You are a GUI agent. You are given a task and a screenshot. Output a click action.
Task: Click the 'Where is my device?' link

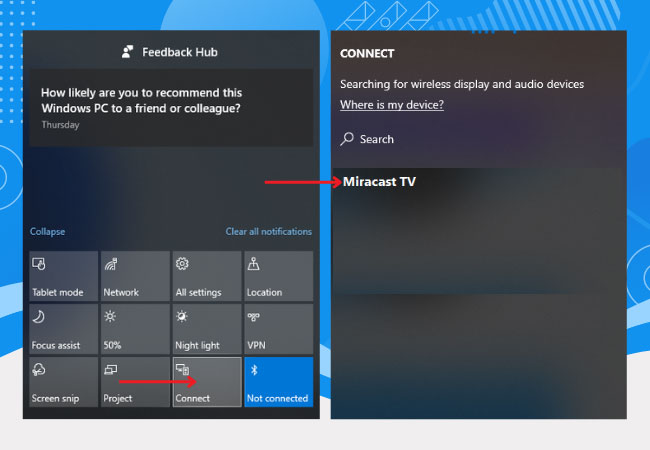[x=392, y=105]
